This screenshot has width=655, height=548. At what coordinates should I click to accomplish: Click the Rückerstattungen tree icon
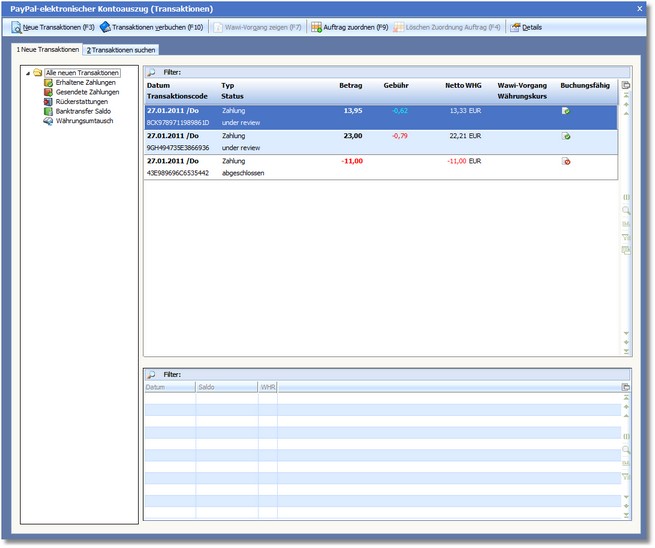pyautogui.click(x=48, y=101)
